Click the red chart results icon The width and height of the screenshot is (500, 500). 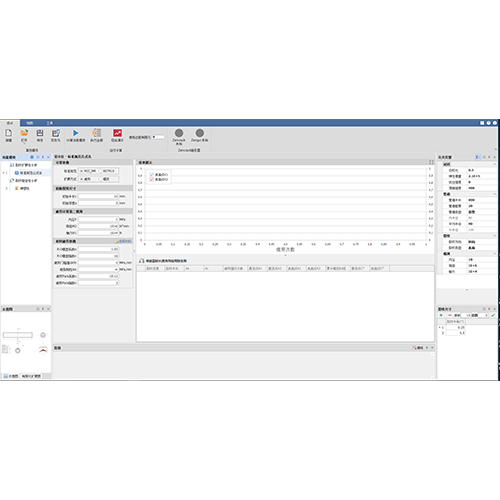click(117, 133)
